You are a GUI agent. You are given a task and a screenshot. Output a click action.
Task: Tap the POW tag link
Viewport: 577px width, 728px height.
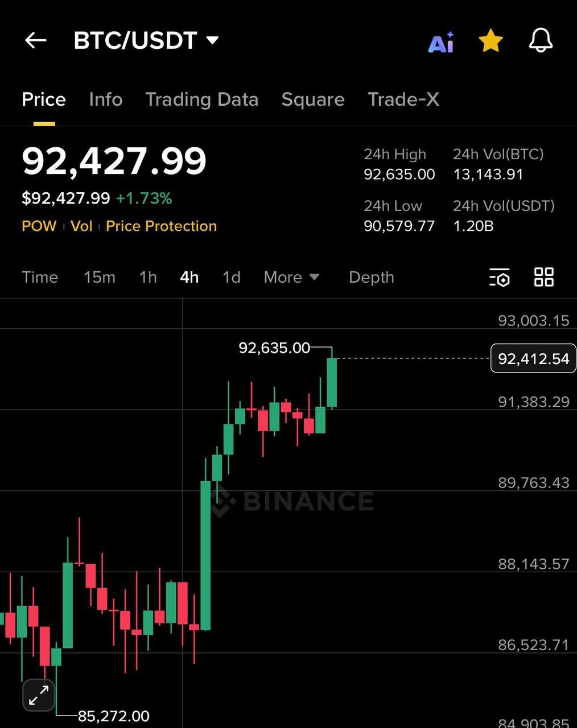39,226
